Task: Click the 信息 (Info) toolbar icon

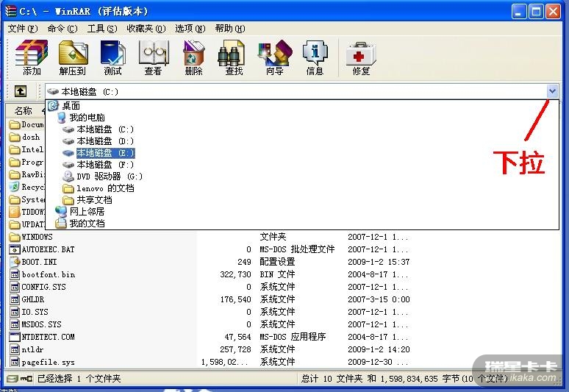Action: click(x=315, y=57)
